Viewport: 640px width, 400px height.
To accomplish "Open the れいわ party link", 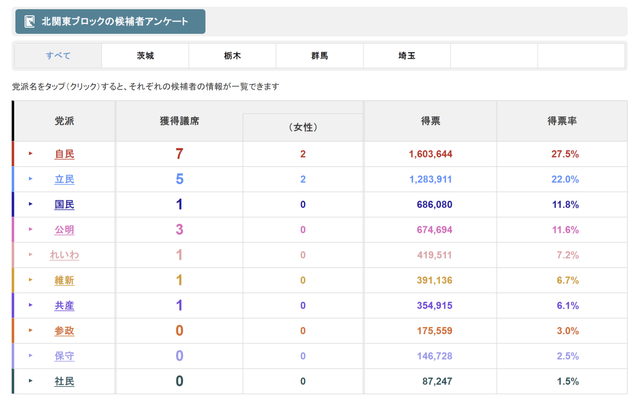I will coord(64,255).
